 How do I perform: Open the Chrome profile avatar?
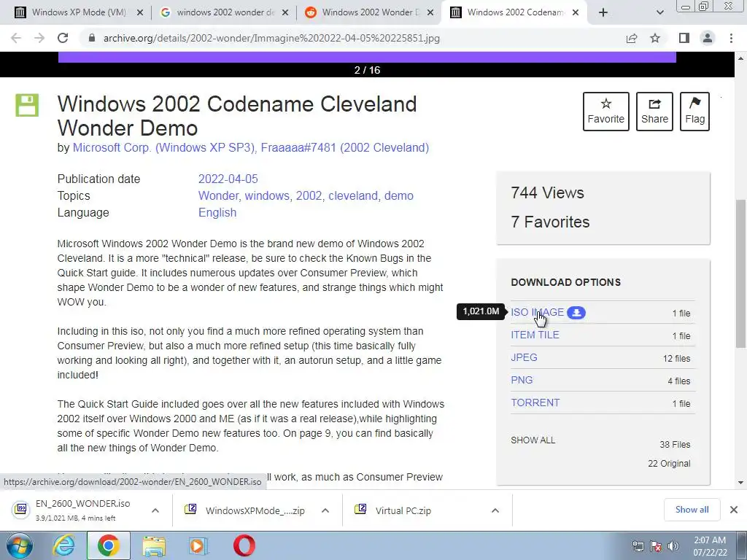708,38
